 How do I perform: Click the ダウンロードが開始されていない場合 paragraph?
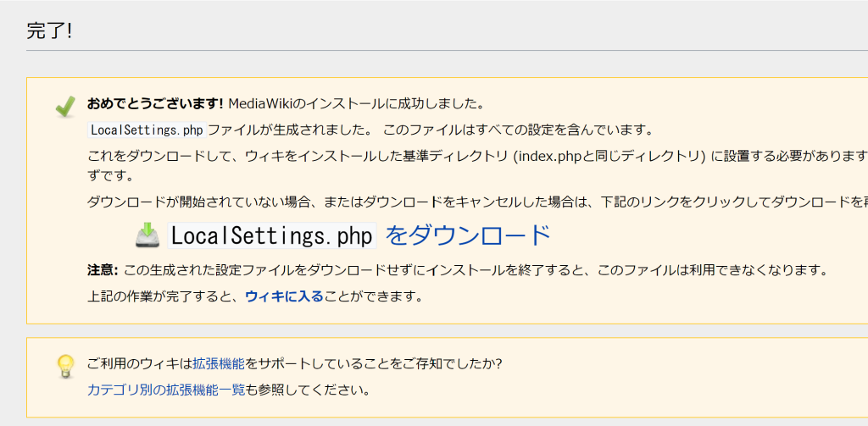tap(477, 202)
